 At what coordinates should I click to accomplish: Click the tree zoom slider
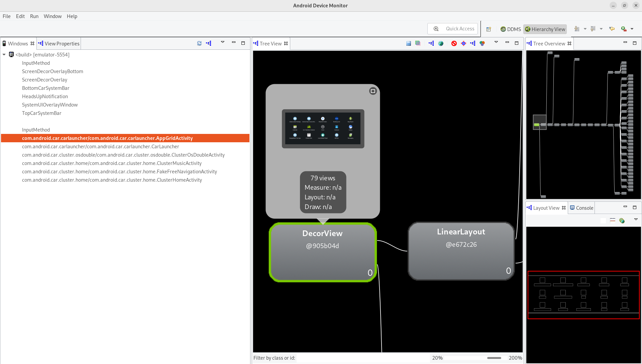[494, 358]
